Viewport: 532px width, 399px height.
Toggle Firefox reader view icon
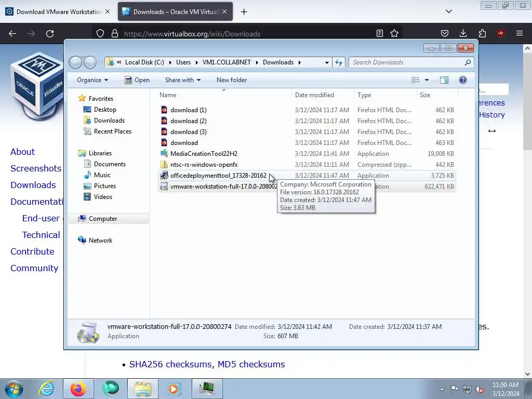pos(380,34)
